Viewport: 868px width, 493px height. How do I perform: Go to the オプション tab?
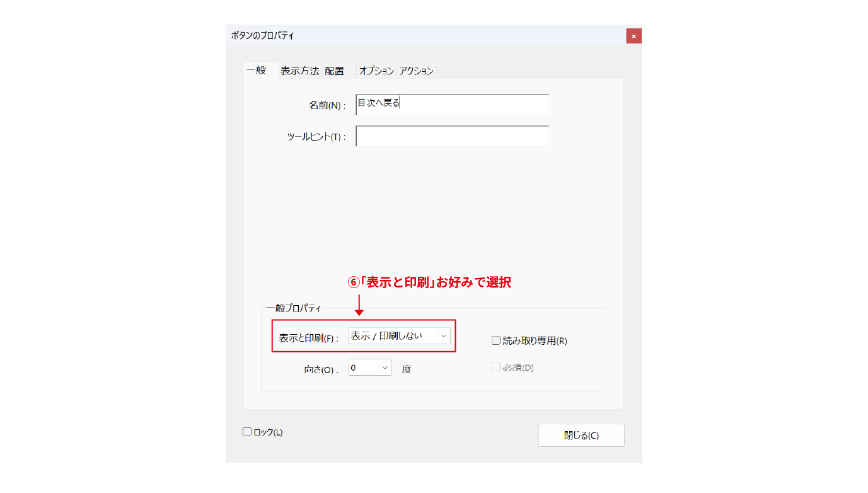pyautogui.click(x=376, y=71)
